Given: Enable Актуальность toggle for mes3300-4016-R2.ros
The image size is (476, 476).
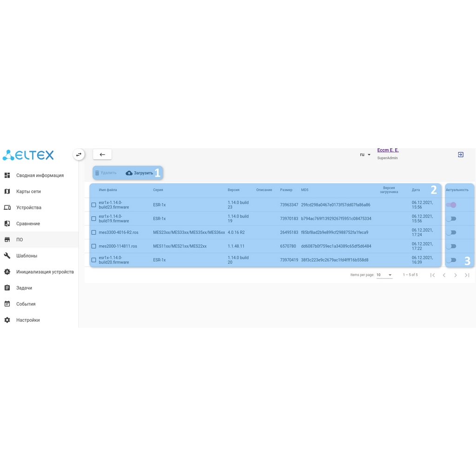Looking at the screenshot, I should 451,232.
